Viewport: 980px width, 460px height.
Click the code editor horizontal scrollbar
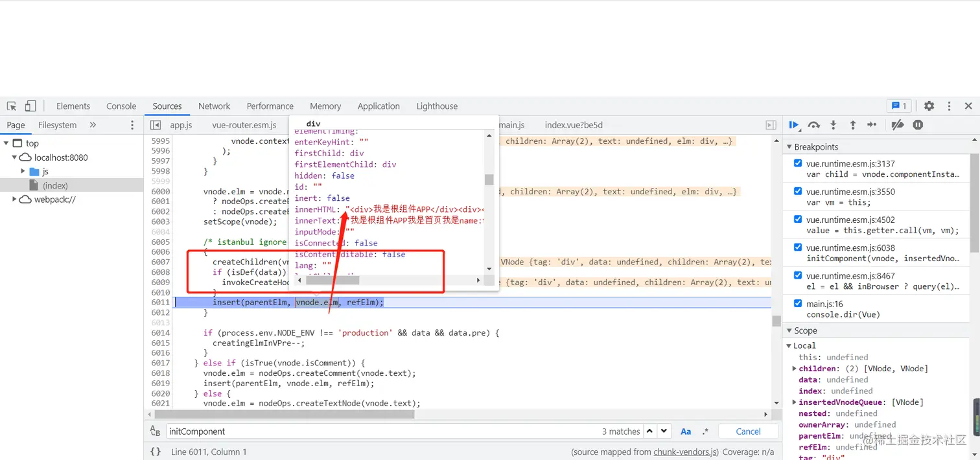point(284,414)
